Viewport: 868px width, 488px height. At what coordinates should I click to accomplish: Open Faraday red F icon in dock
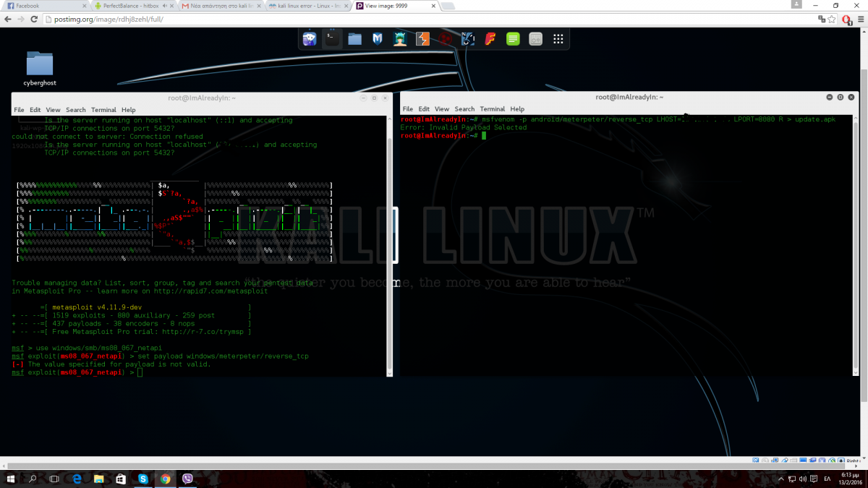[490, 39]
